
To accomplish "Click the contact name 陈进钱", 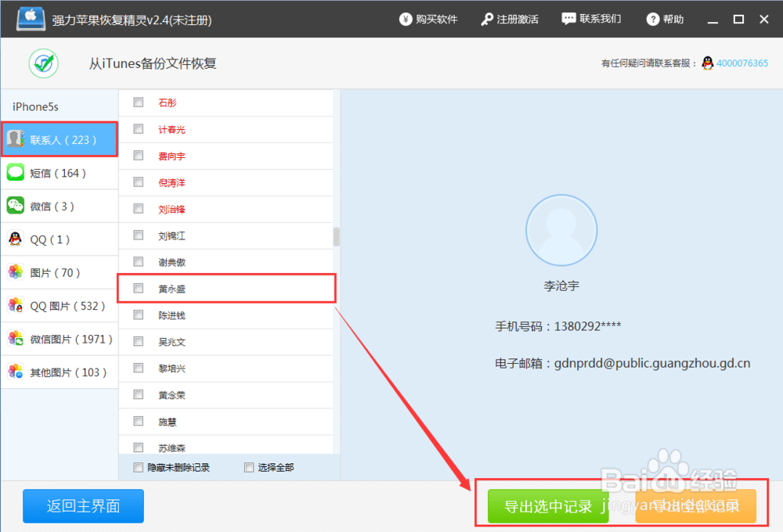I will (x=171, y=315).
